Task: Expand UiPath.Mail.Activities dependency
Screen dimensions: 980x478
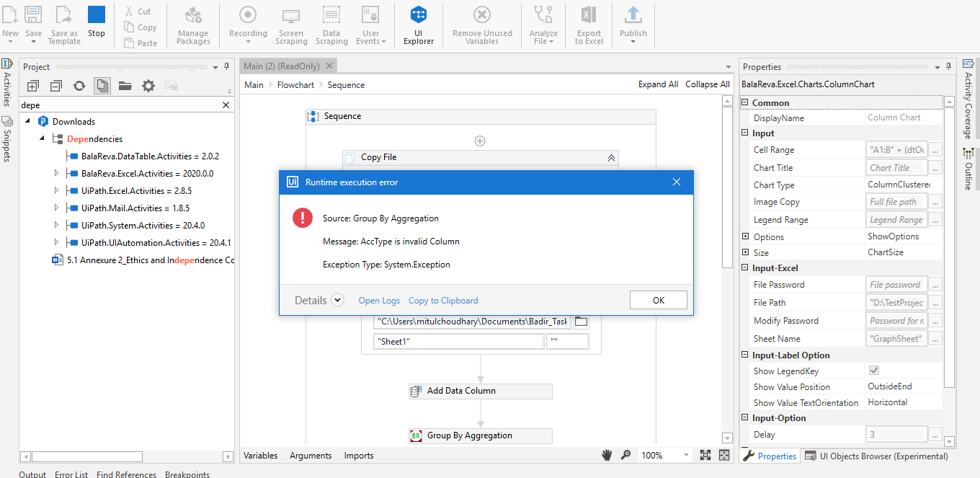Action: (x=56, y=208)
